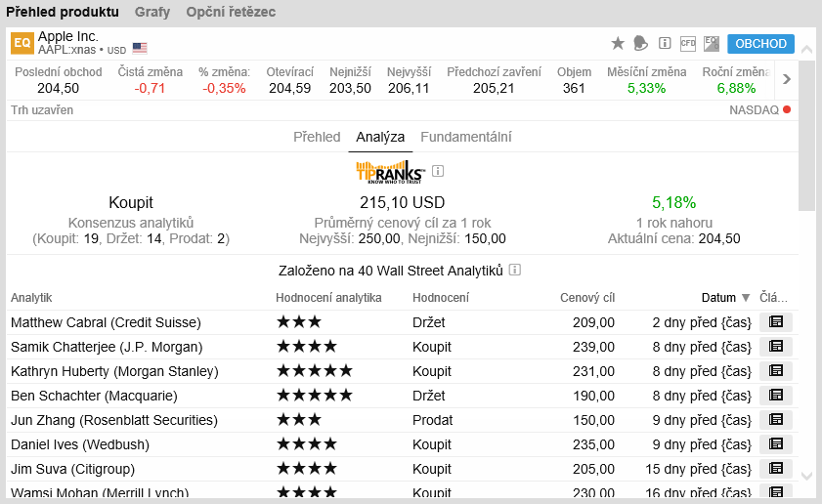Image resolution: width=822 pixels, height=504 pixels.
Task: Click the 5,18% upside value
Action: pos(673,202)
